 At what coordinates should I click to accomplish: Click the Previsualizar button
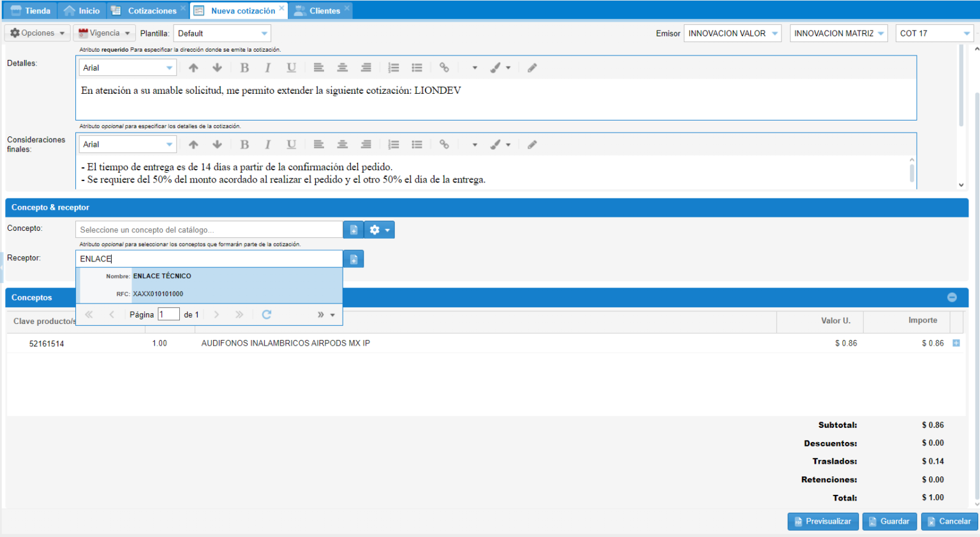(x=822, y=521)
